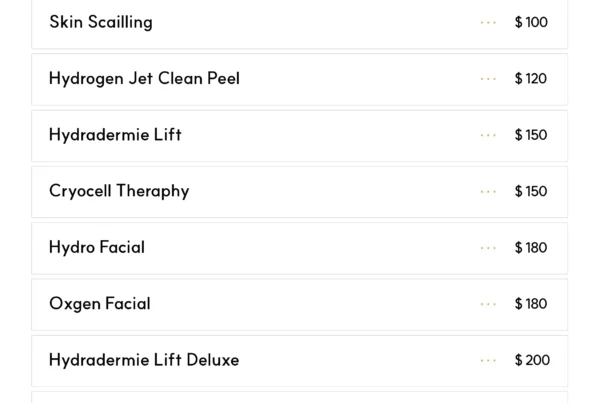
Task: Click the dots icon on Hydro Facial row
Action: tap(488, 248)
